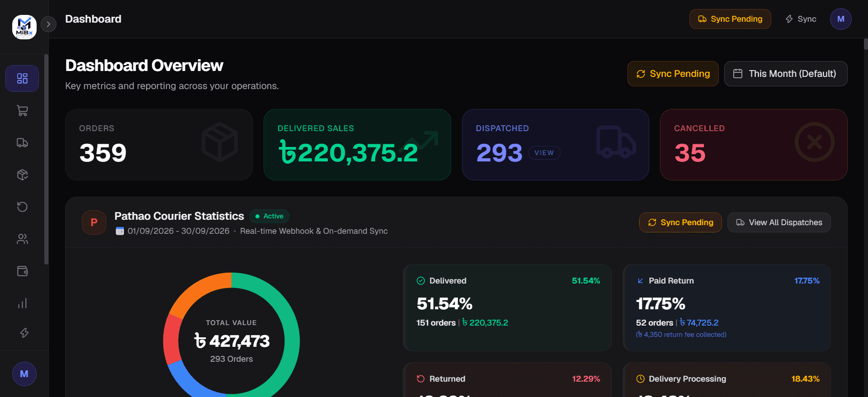Screen dimensions: 868x397
Task: Open the lightning bolt icon in sidebar
Action: coord(24,333)
